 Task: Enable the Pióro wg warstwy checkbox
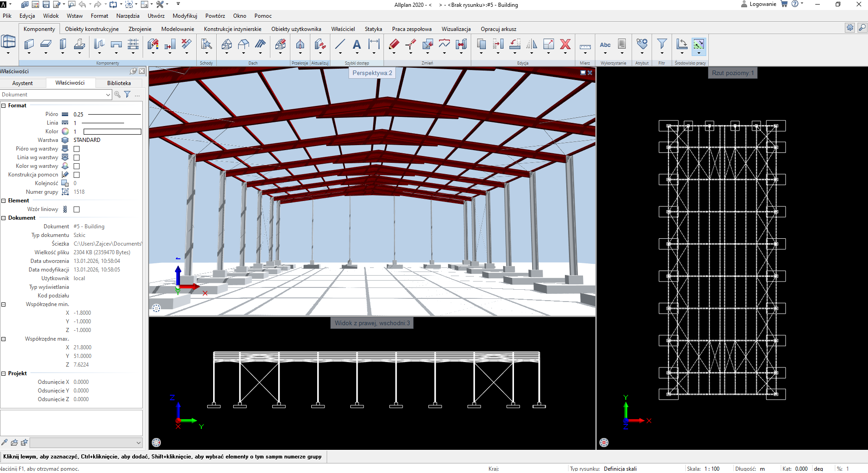click(77, 149)
